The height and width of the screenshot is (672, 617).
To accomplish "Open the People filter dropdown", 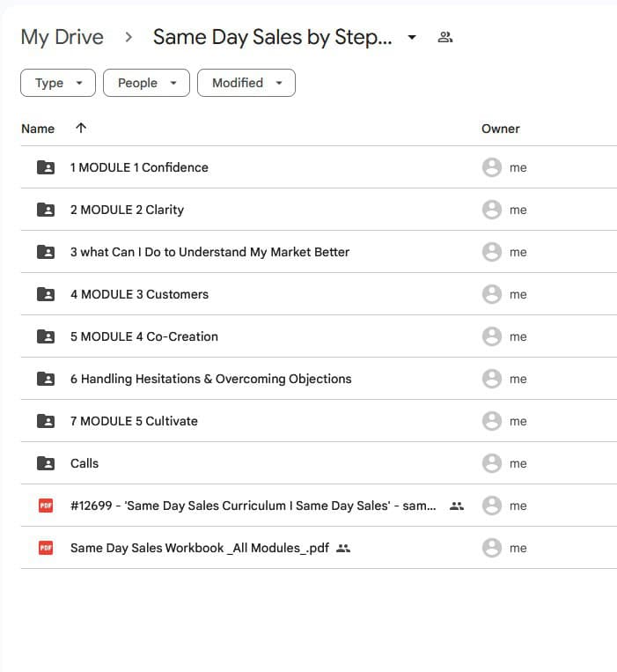I will click(x=146, y=83).
